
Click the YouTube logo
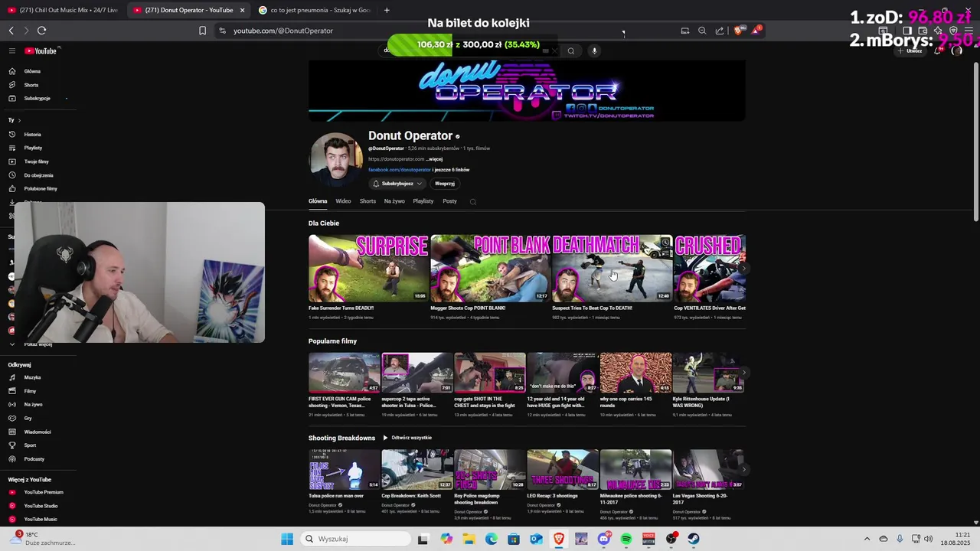41,51
